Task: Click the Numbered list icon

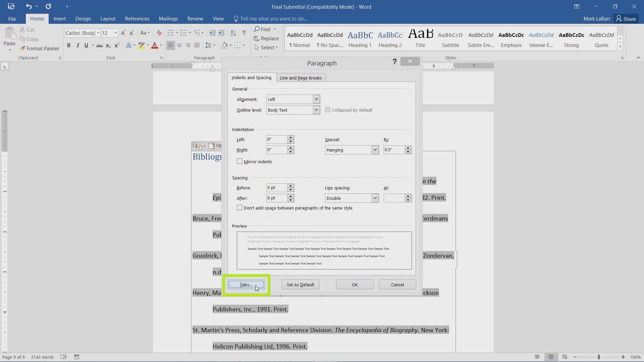Action: point(184,33)
